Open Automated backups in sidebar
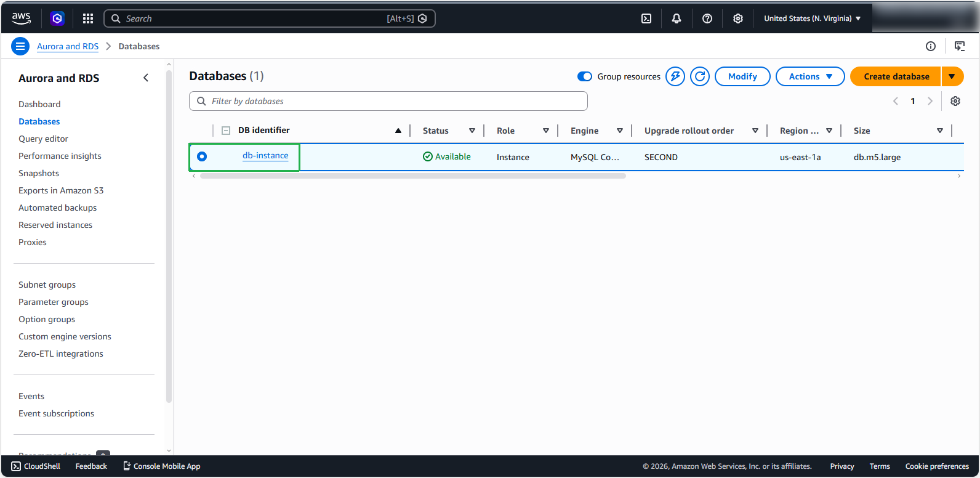980x478 pixels. click(x=57, y=208)
